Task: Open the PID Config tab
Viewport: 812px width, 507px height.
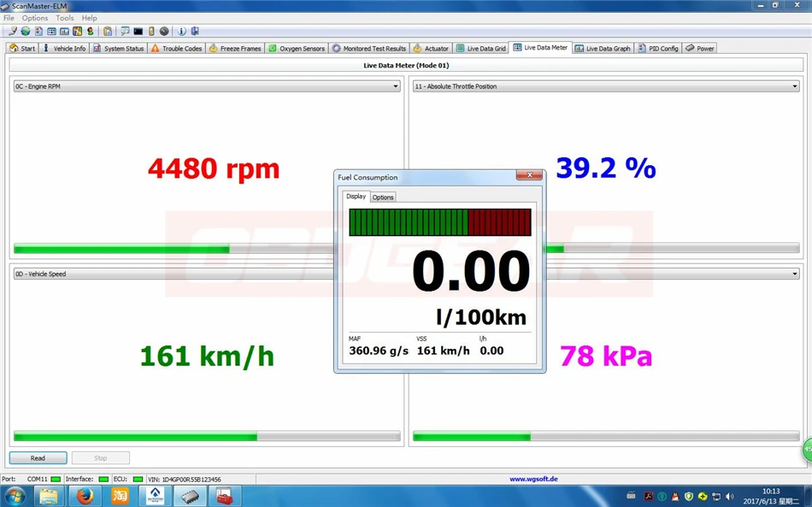Action: coord(658,48)
